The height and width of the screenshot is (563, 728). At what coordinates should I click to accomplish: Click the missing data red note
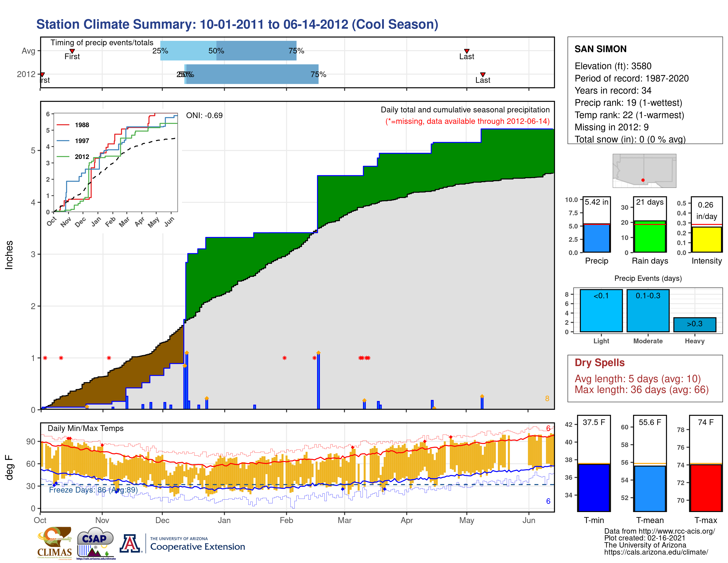[468, 121]
